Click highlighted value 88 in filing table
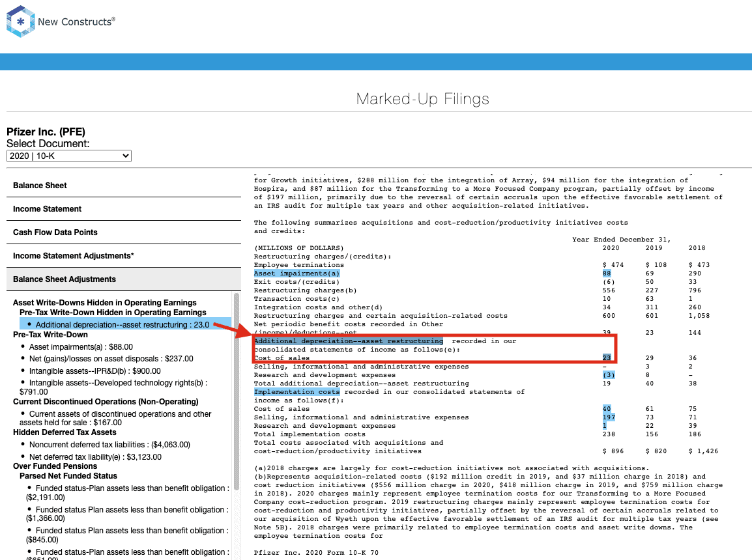 coord(607,273)
